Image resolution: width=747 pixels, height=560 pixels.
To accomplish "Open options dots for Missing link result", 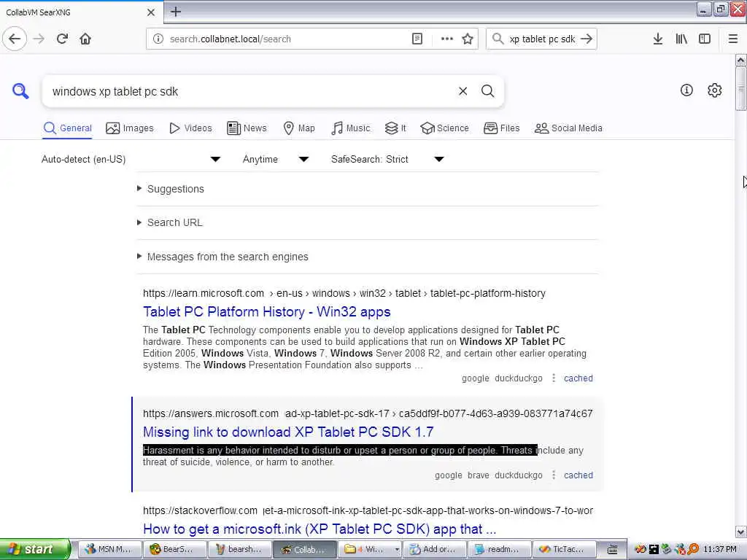I will click(x=554, y=475).
